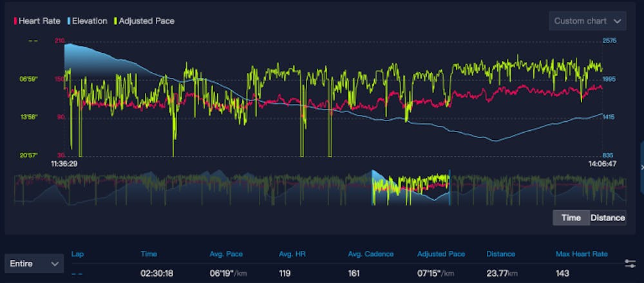Click the Max Heart Rate column header

coord(582,254)
